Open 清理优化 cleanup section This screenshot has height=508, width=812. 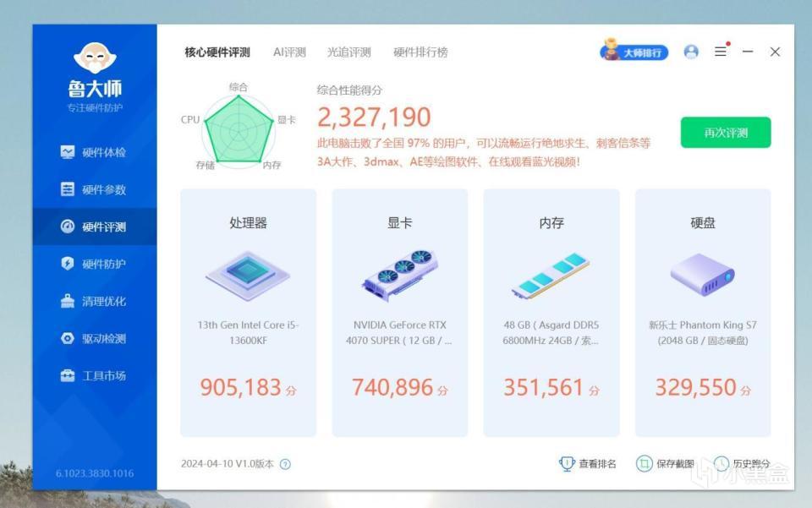(x=94, y=301)
